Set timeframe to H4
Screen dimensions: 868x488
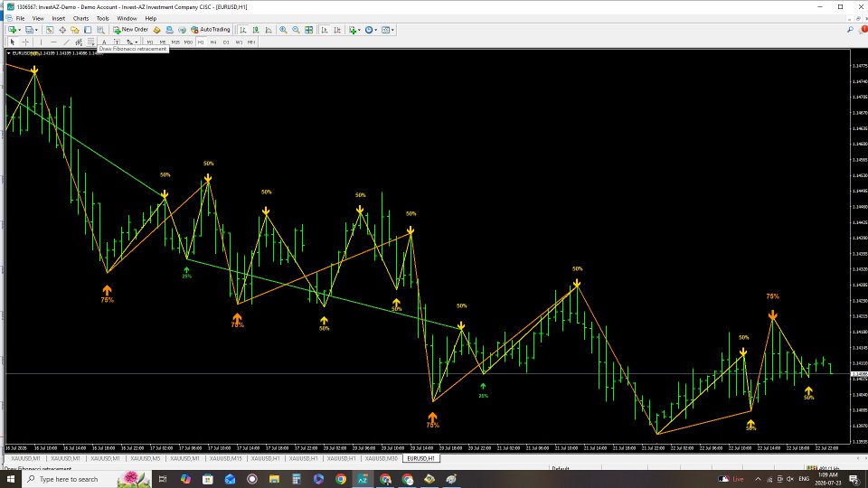(x=213, y=42)
